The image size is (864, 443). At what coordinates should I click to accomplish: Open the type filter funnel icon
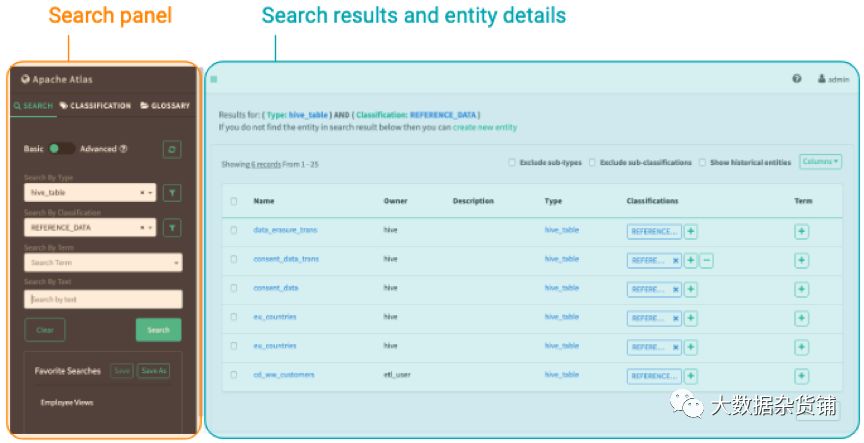(x=172, y=193)
